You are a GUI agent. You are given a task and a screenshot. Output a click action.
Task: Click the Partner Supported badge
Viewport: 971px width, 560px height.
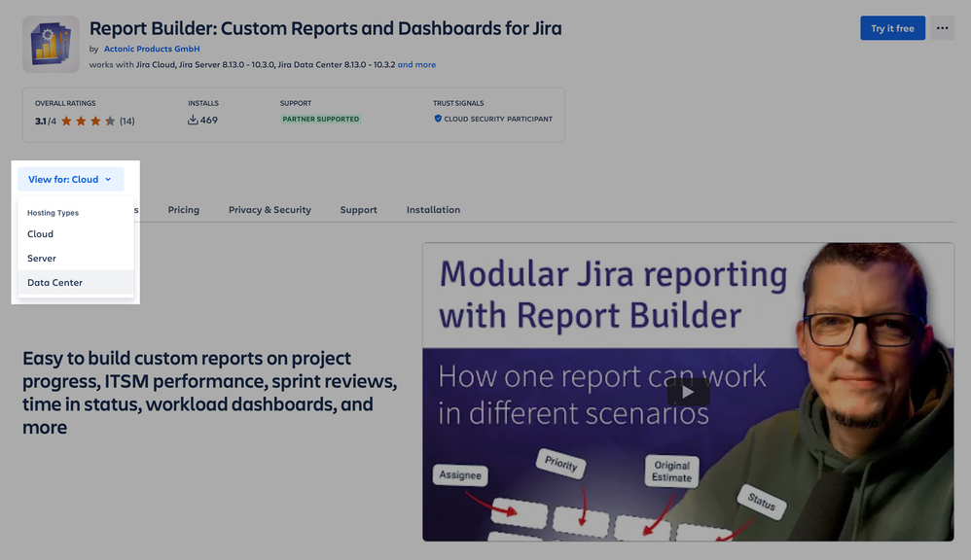point(321,119)
